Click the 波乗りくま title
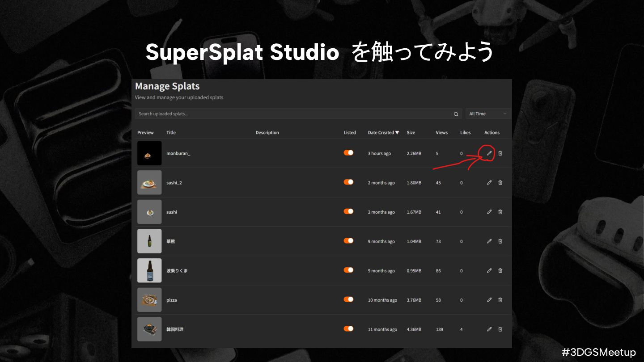The height and width of the screenshot is (362, 644). pos(177,271)
